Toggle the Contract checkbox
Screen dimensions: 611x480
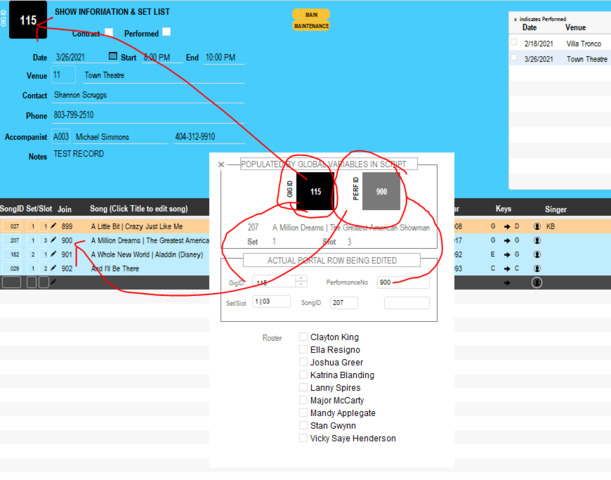click(109, 32)
